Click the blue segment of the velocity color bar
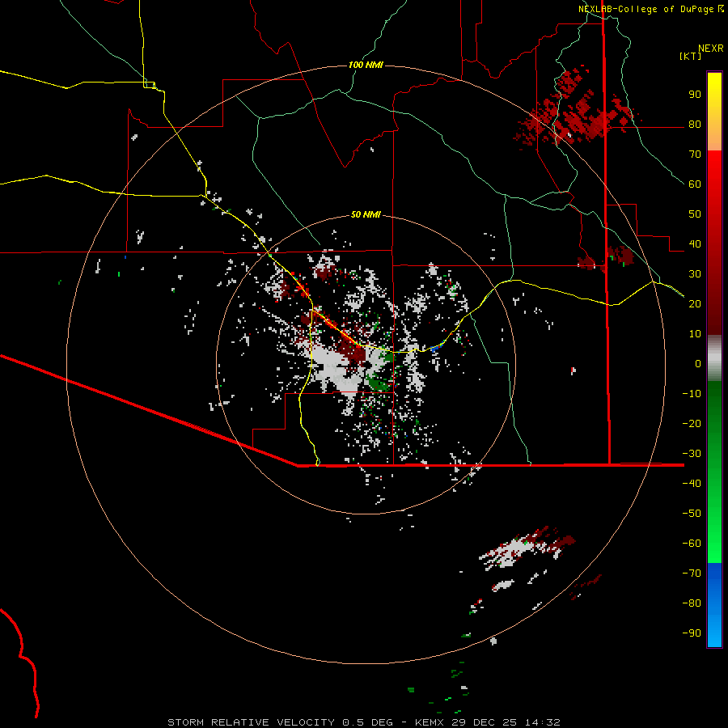This screenshot has height=728, width=728. click(x=714, y=605)
